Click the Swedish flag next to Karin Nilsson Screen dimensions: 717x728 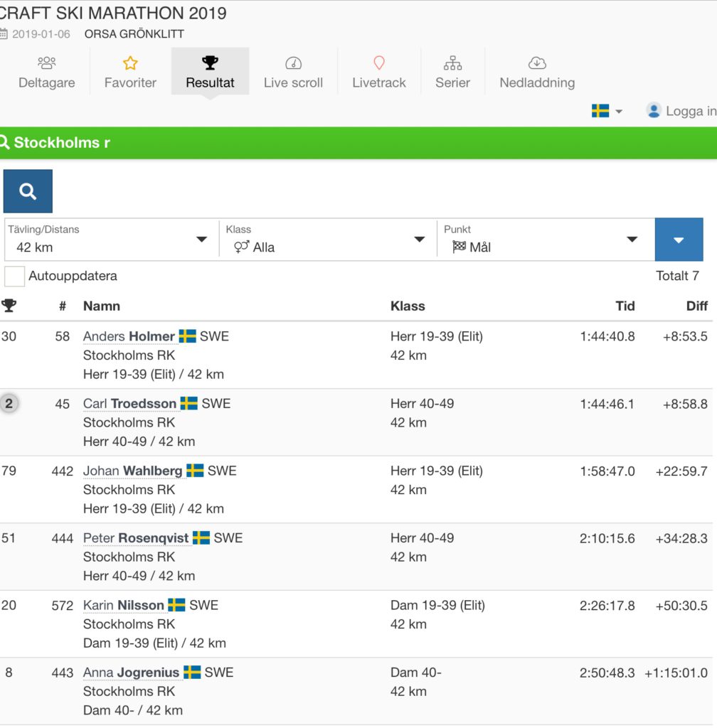point(176,606)
